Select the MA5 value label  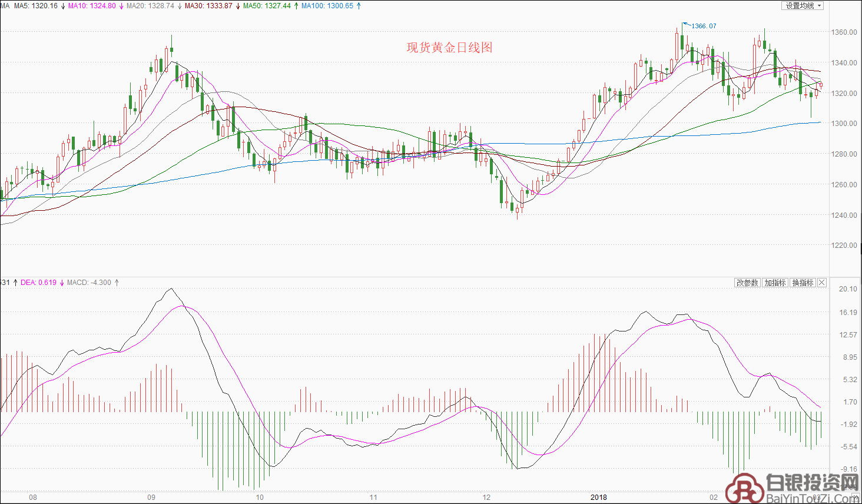(35, 6)
